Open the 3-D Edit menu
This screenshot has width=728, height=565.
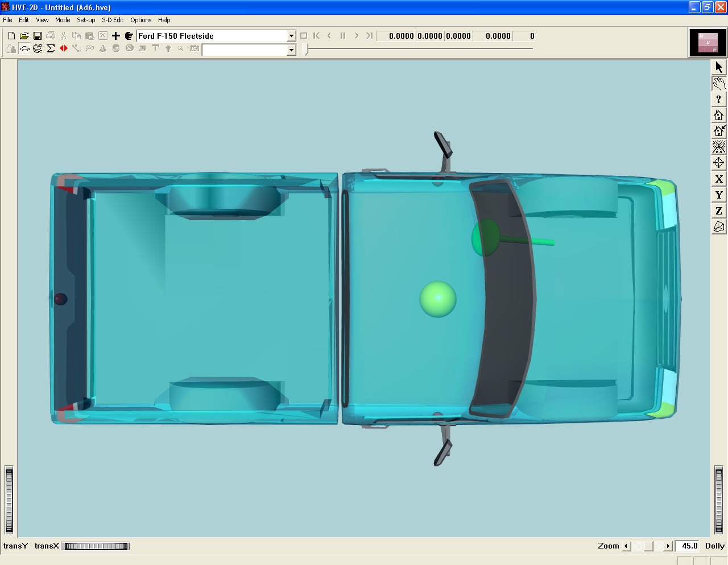tap(113, 20)
